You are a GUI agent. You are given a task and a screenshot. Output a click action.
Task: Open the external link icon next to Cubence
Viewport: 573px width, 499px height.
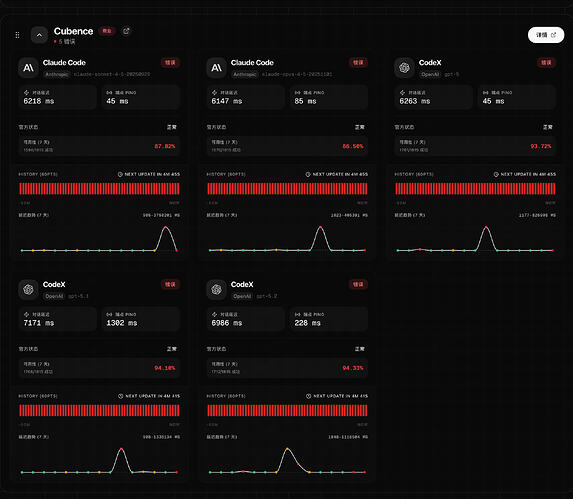tap(126, 31)
